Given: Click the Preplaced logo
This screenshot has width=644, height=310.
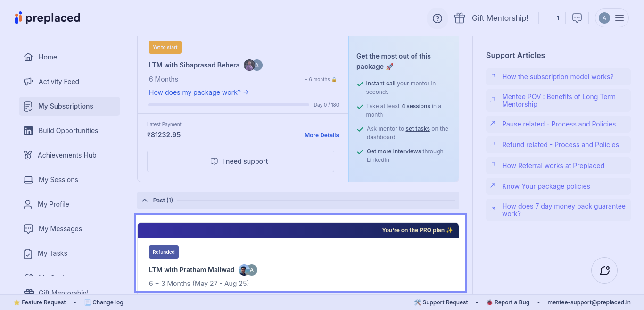Looking at the screenshot, I should 47,18.
